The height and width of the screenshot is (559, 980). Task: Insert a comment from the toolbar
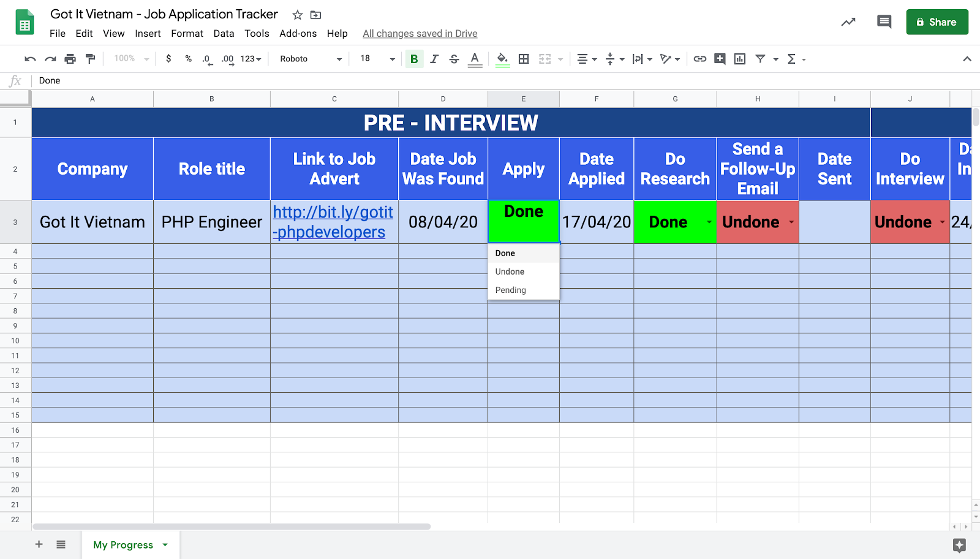pyautogui.click(x=720, y=59)
